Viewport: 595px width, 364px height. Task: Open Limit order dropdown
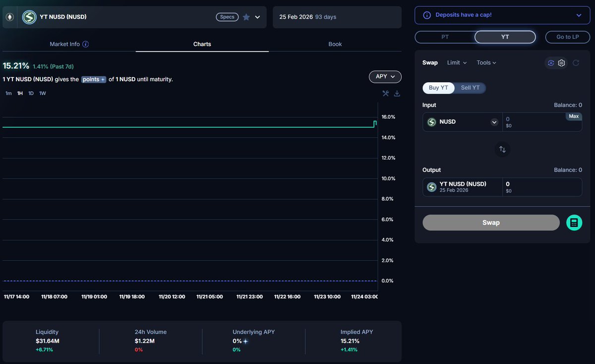point(457,63)
